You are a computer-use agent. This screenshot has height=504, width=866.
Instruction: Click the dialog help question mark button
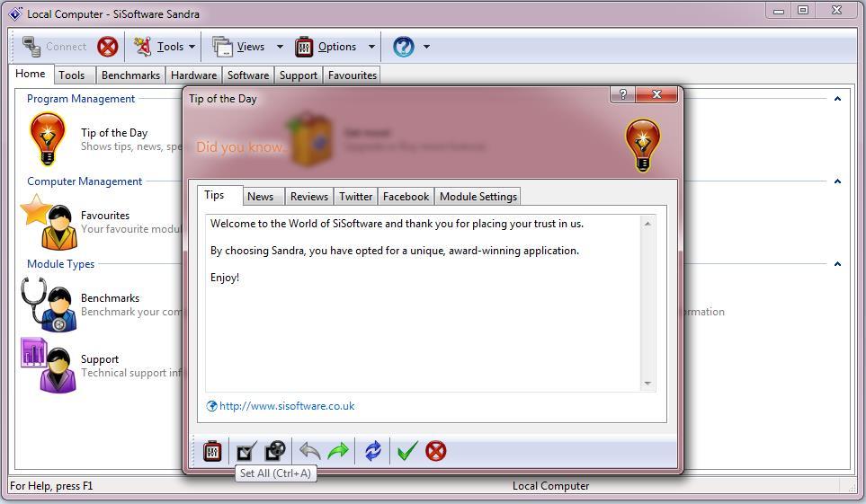(623, 94)
